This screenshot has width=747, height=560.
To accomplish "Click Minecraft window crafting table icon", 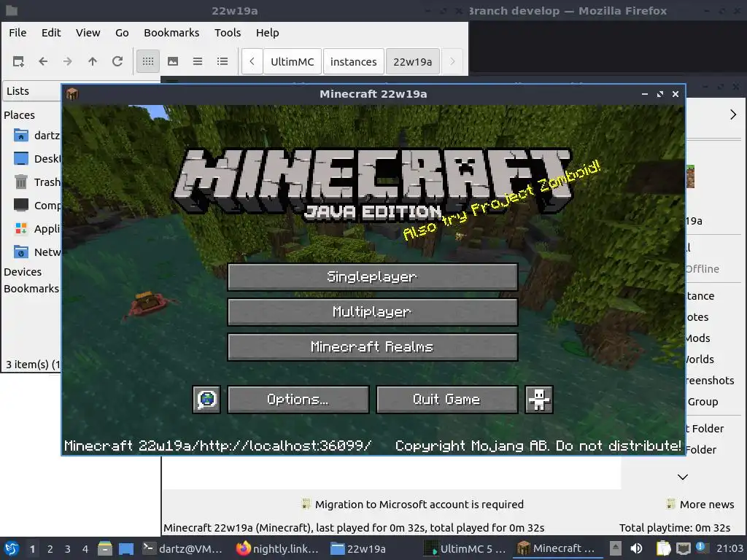I will coord(72,94).
